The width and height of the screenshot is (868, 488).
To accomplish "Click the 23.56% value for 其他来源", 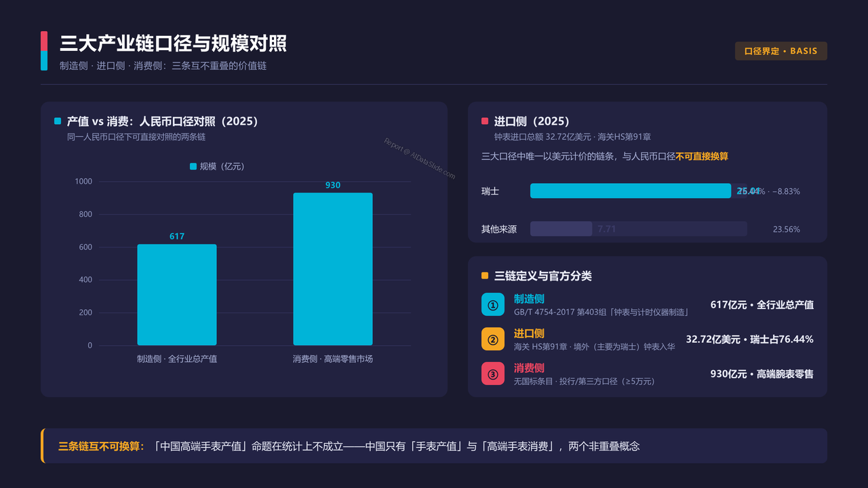I will coord(787,229).
